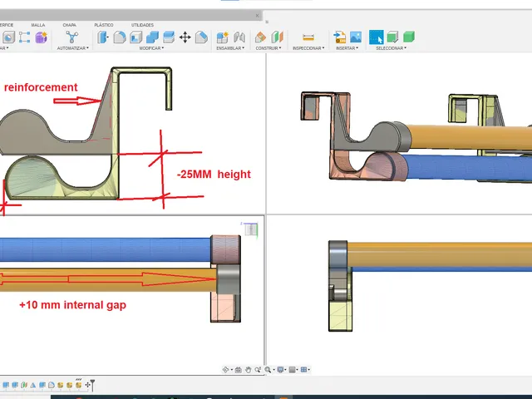Image resolution: width=532 pixels, height=399 pixels.
Task: Select the Fillet tool icon
Action: [x=120, y=37]
